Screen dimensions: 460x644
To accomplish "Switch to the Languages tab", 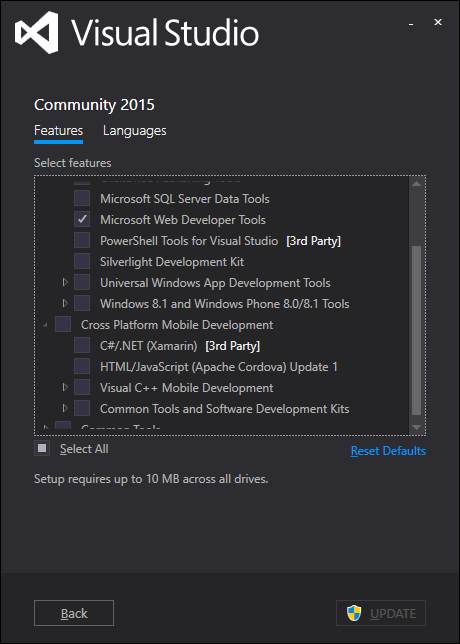I will pos(135,131).
